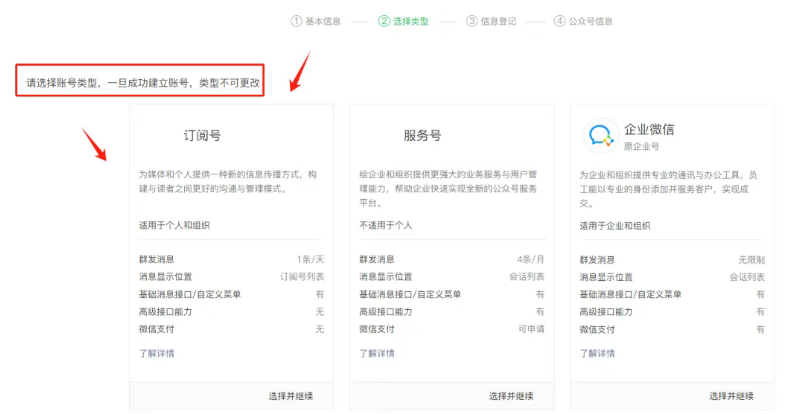Click the value 1条/天

coord(310,260)
